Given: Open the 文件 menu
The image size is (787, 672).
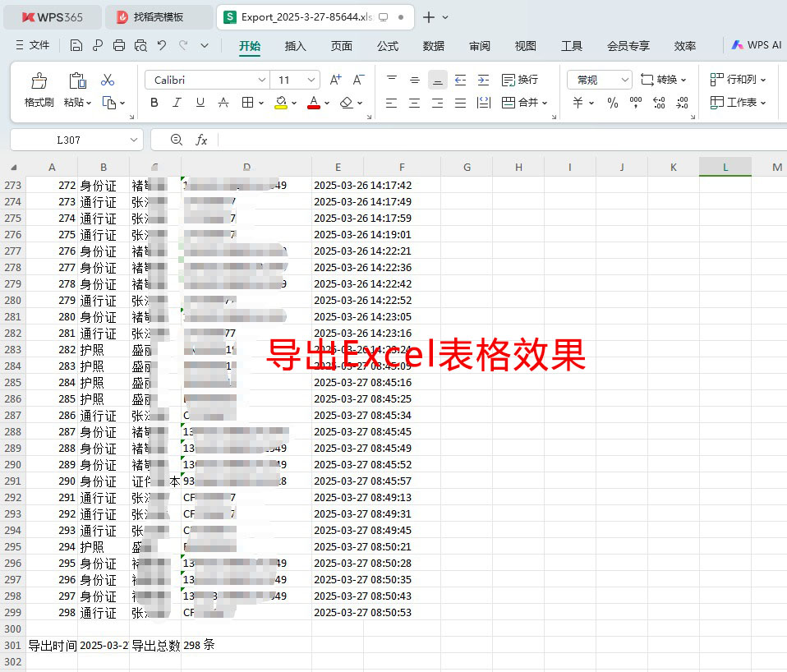Looking at the screenshot, I should (39, 45).
